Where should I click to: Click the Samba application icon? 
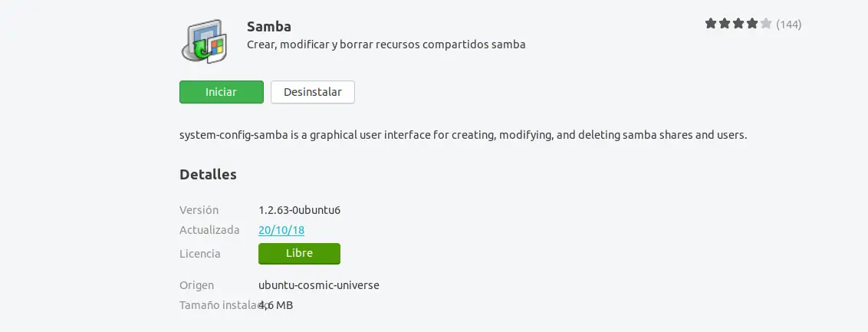coord(205,41)
